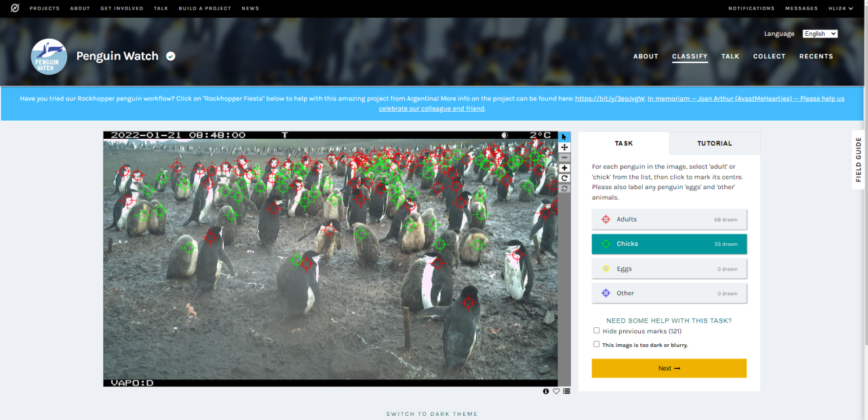Click 'Need some help with this task?'
The image size is (868, 420).
click(x=669, y=320)
